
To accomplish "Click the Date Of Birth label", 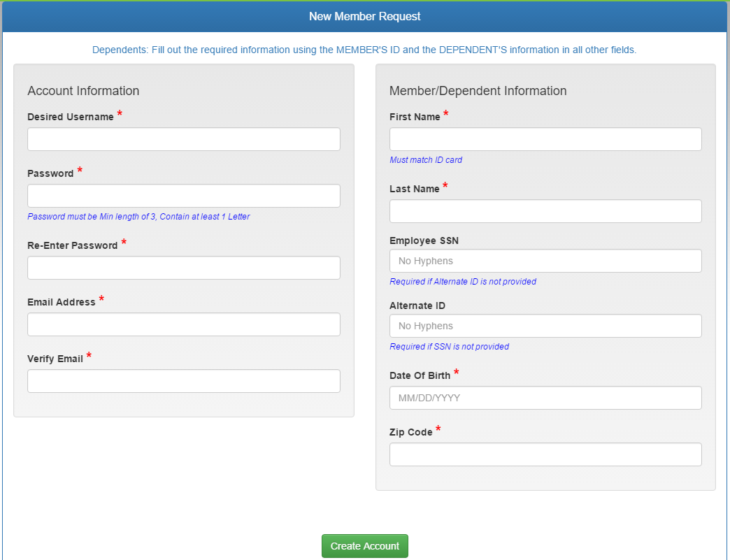I will (x=420, y=375).
